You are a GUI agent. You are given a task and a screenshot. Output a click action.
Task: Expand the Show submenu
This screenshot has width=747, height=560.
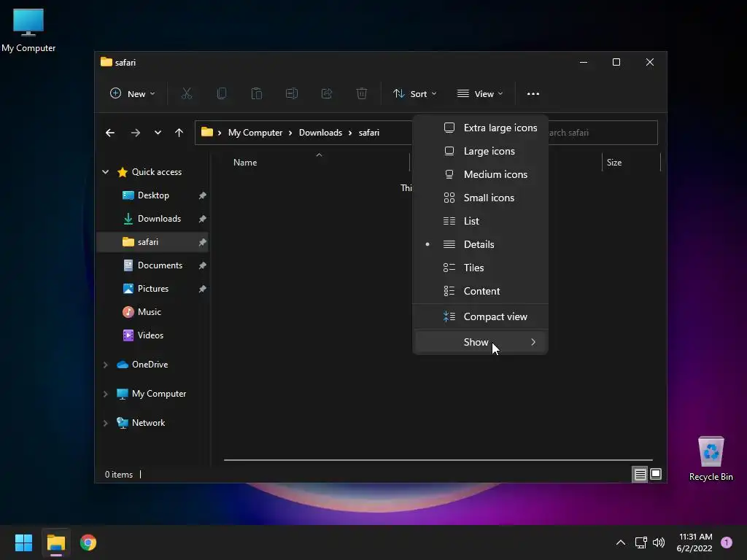click(481, 343)
